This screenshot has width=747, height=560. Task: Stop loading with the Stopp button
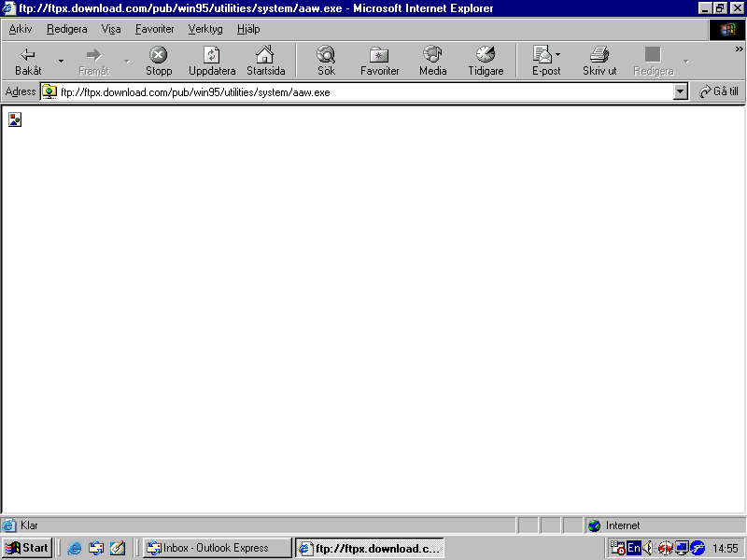[x=159, y=61]
